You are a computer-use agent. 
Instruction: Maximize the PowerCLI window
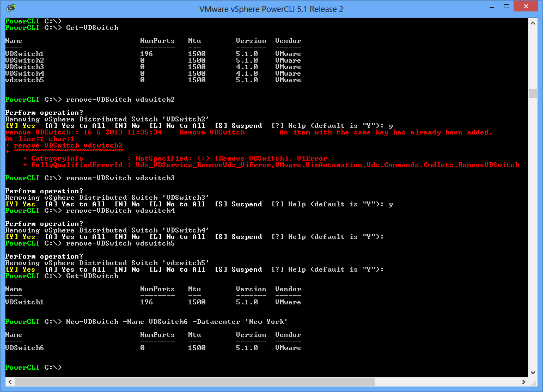(x=507, y=7)
